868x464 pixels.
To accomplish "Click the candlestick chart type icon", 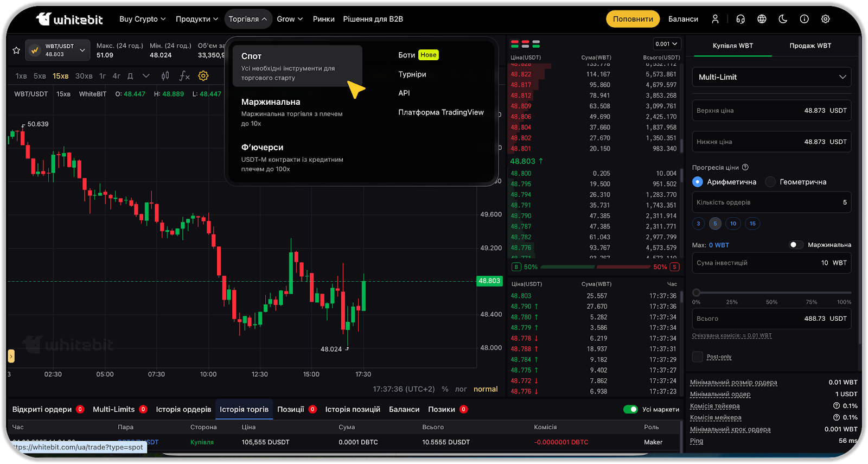I will click(165, 76).
